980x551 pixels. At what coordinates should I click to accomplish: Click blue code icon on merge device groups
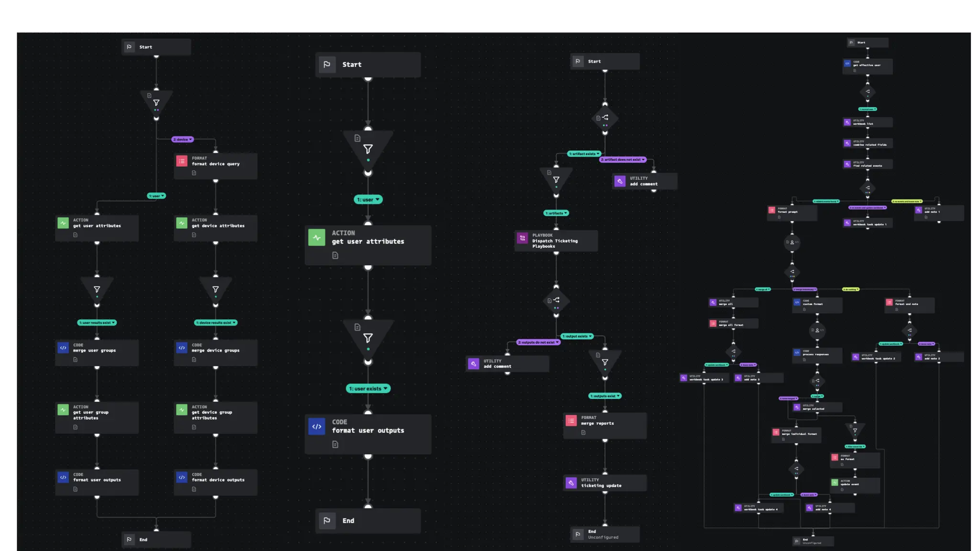pyautogui.click(x=182, y=348)
